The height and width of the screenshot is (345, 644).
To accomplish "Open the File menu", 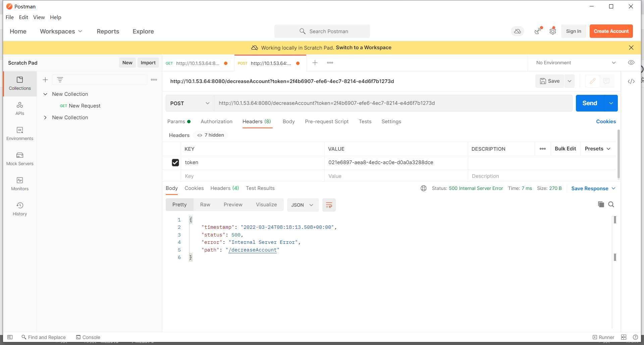I will 10,17.
